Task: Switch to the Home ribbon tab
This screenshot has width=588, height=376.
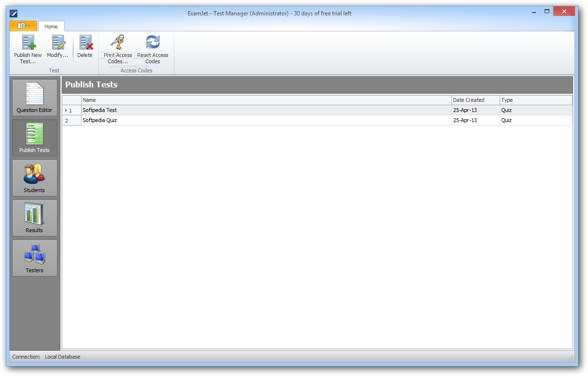Action: (x=51, y=27)
